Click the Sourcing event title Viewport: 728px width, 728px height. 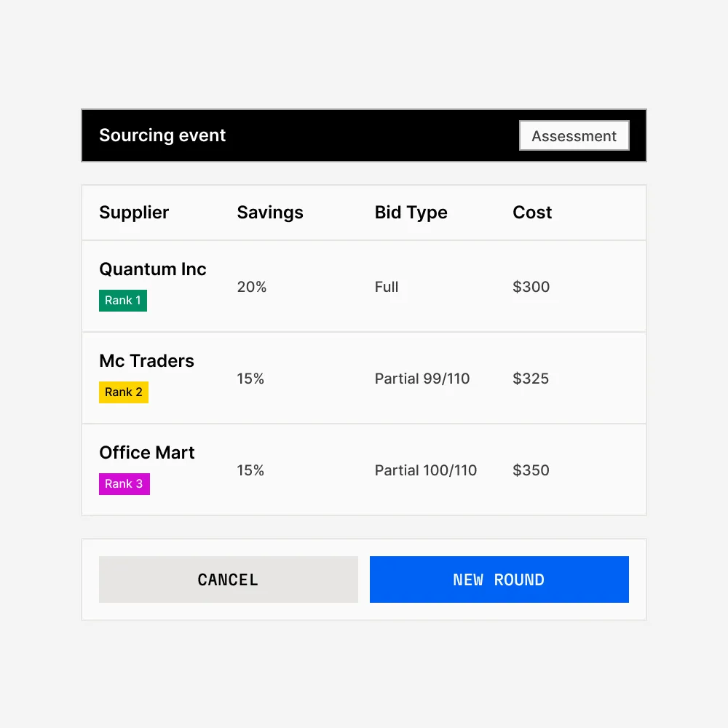pos(162,135)
